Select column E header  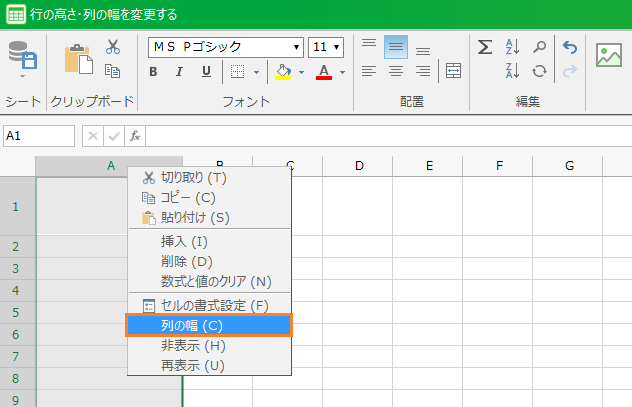pyautogui.click(x=428, y=166)
